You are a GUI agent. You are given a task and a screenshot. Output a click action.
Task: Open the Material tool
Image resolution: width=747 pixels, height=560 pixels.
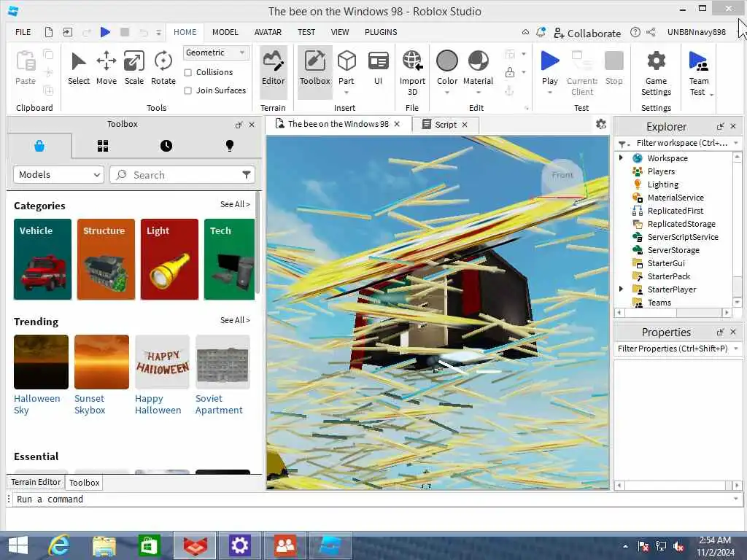[479, 66]
